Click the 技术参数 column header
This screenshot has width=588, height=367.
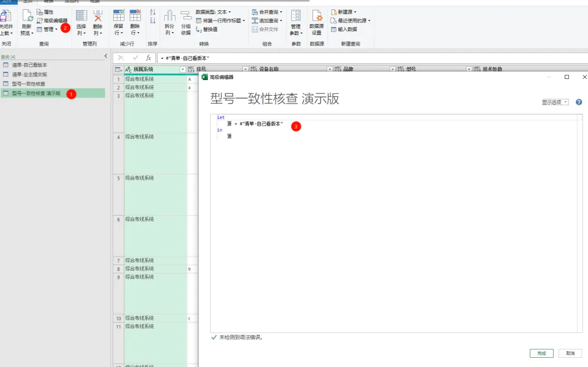[x=492, y=69]
